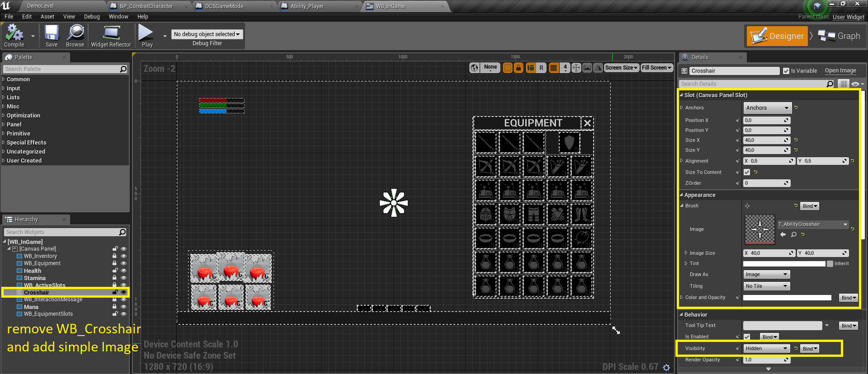
Task: Open the Asset menu
Action: [47, 17]
